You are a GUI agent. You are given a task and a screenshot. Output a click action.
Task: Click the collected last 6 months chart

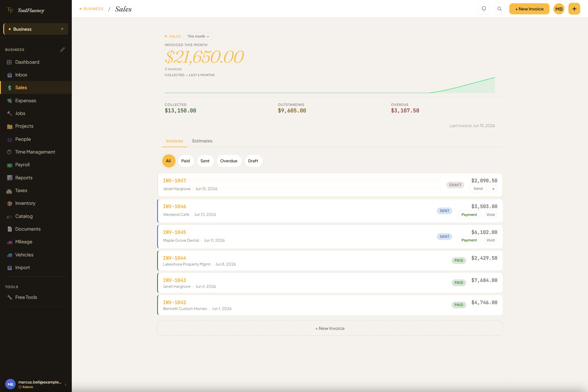point(330,85)
